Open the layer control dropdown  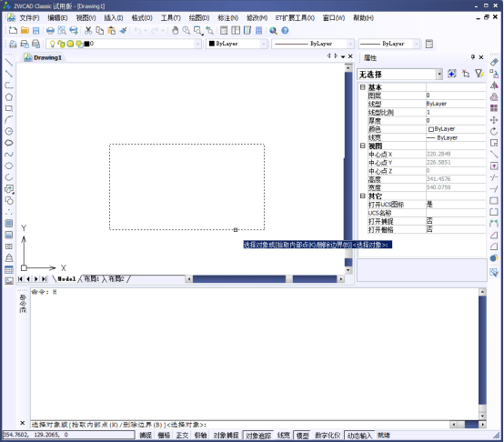(x=124, y=44)
